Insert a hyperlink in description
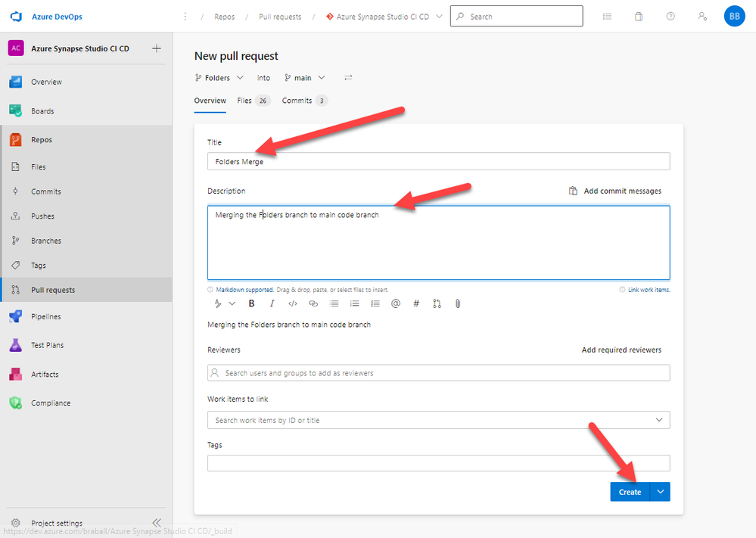This screenshot has height=538, width=756. pos(313,303)
